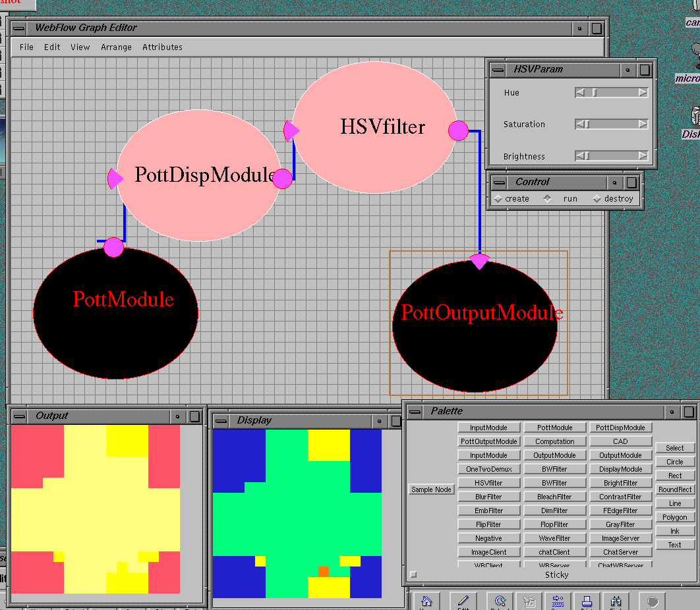Select the PottOutputModule node

tap(475, 326)
